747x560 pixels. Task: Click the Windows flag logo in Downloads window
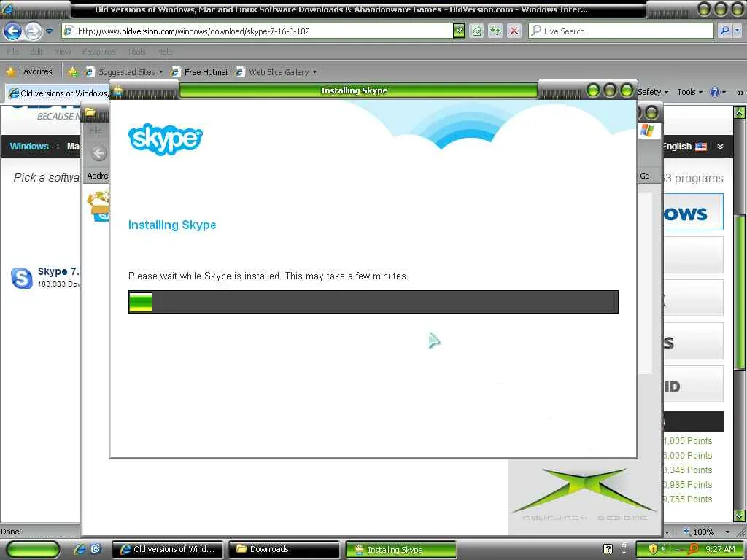coord(647,130)
